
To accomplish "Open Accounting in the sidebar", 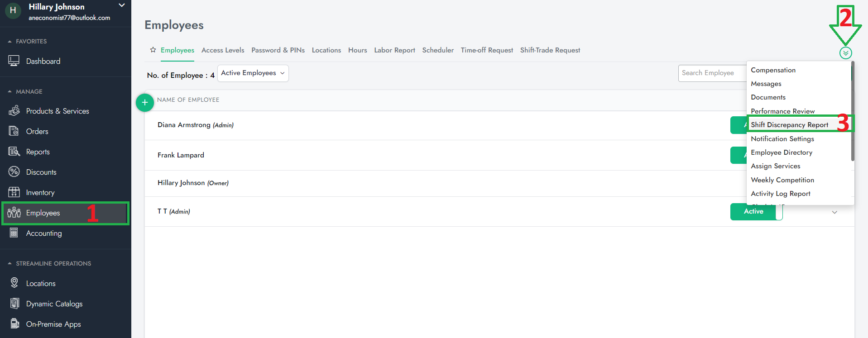I will point(44,233).
